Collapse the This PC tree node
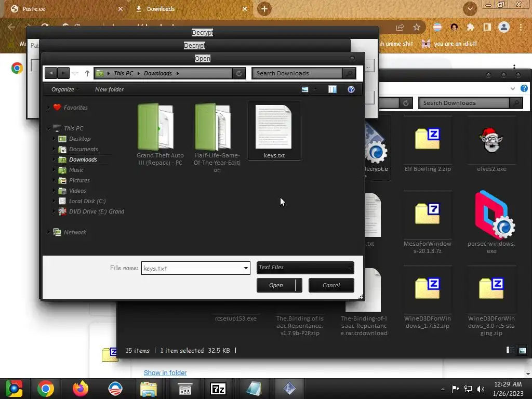 click(x=48, y=129)
